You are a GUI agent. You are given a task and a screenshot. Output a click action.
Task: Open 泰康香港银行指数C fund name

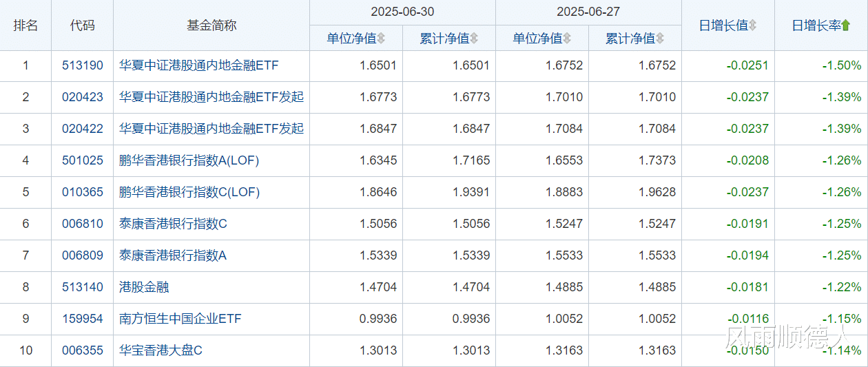click(173, 224)
